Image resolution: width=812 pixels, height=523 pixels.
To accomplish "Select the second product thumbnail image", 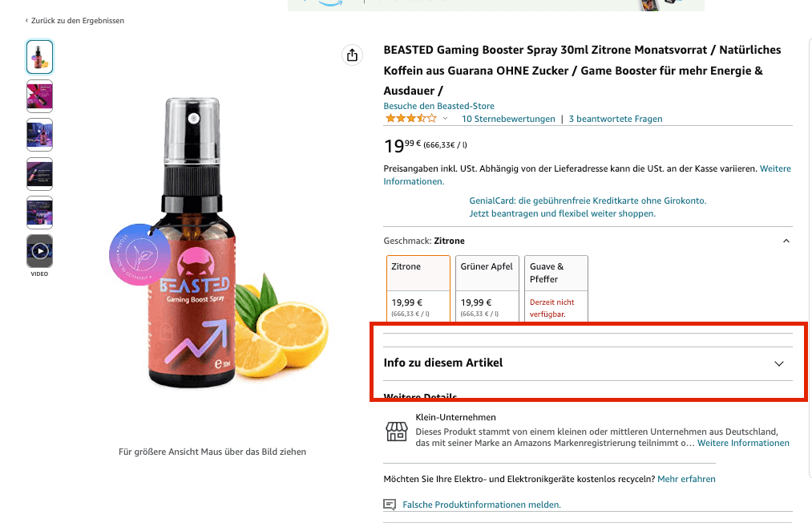I will click(x=39, y=95).
